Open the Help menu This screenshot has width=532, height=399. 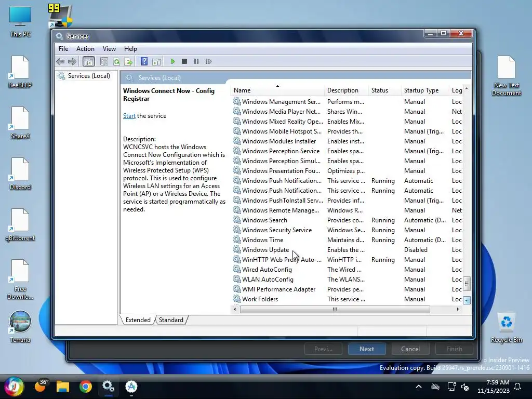pos(130,48)
